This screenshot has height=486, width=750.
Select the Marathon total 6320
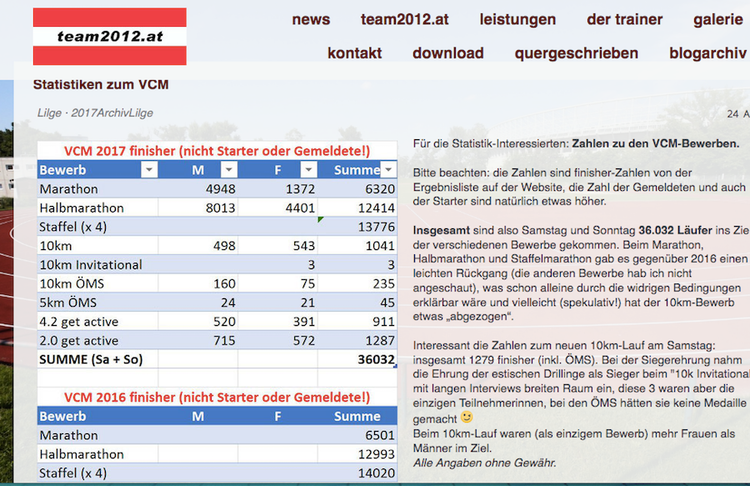point(380,189)
